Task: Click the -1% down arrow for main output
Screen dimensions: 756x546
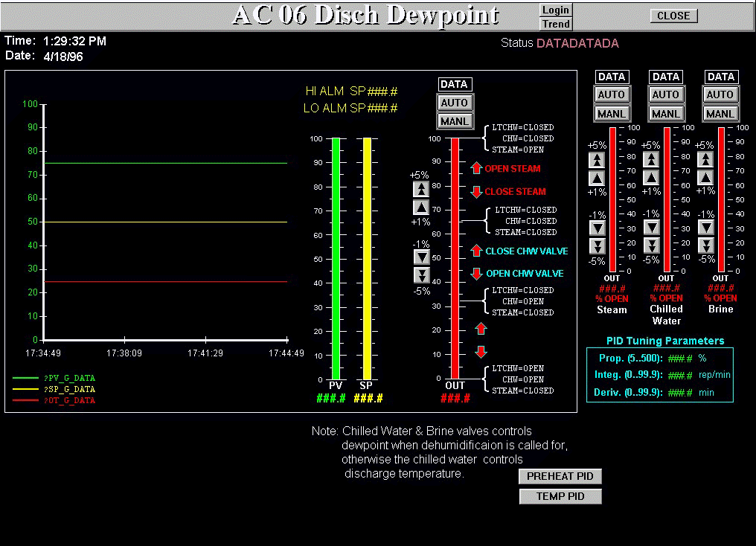Action: point(421,257)
